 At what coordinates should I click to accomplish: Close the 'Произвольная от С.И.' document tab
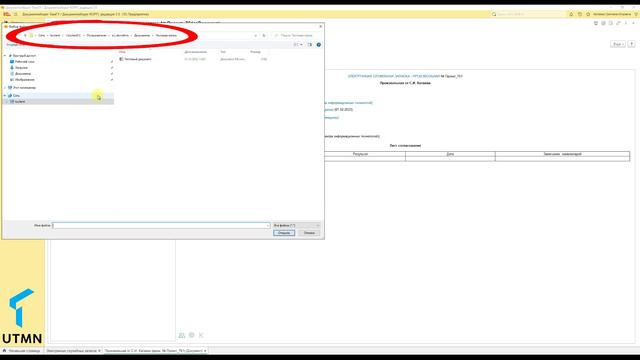click(x=205, y=351)
